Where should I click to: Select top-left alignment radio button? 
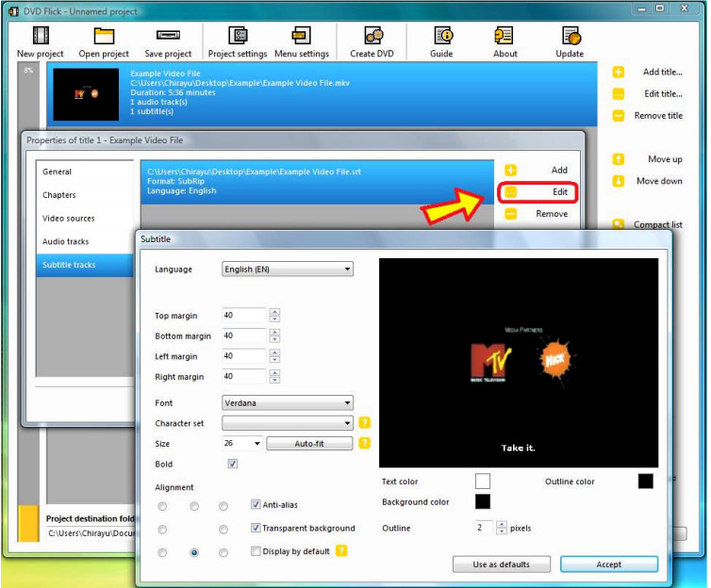click(x=162, y=506)
